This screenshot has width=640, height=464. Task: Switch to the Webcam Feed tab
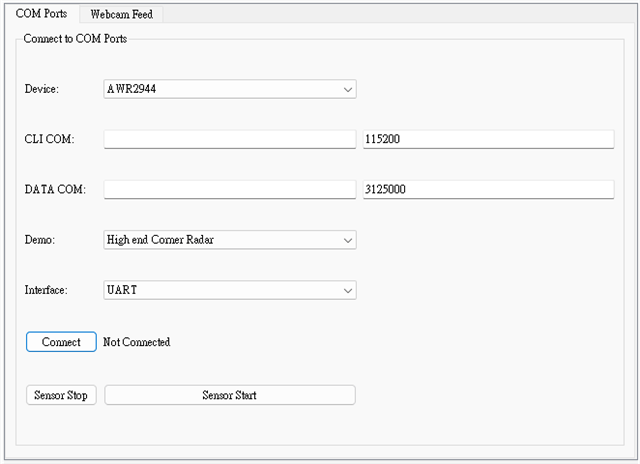point(120,14)
